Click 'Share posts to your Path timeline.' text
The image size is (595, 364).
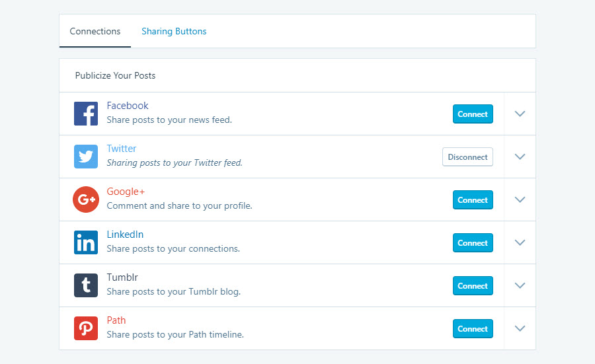tap(175, 334)
